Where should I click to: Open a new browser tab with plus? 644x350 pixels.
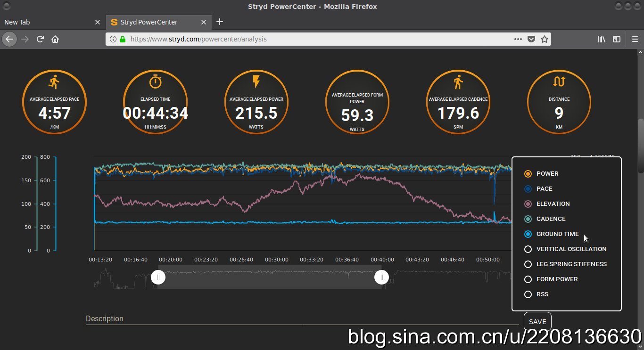tap(220, 22)
